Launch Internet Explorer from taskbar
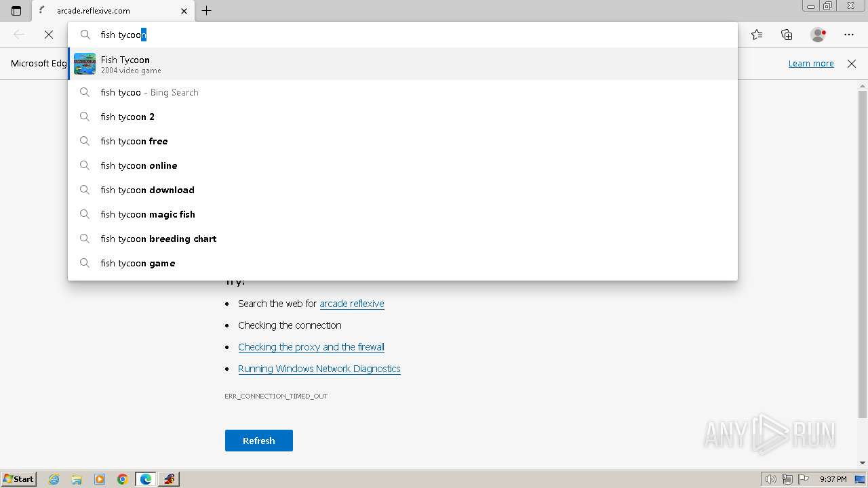This screenshot has height=488, width=868. [54, 479]
